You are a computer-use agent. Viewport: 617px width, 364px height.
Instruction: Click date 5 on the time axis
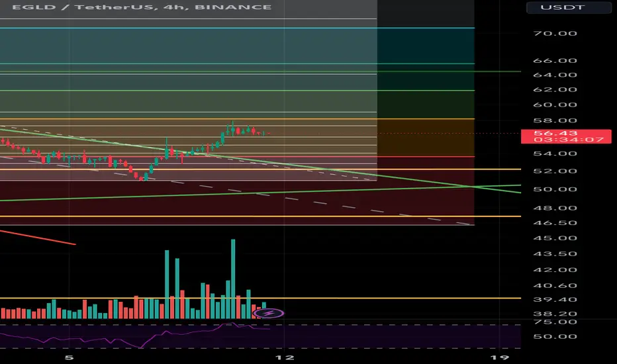click(x=70, y=357)
